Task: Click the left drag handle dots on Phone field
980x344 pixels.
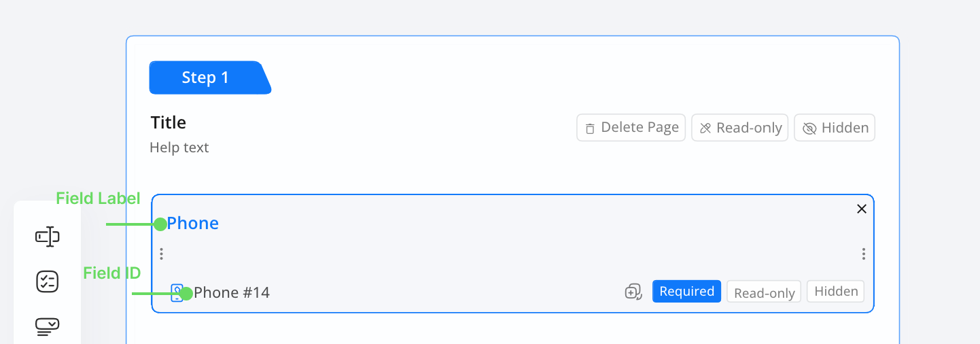Action: pyautogui.click(x=161, y=254)
